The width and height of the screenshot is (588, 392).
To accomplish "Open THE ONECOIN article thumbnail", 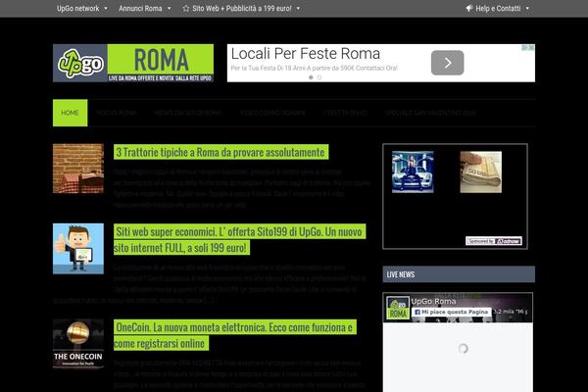I will click(x=78, y=344).
